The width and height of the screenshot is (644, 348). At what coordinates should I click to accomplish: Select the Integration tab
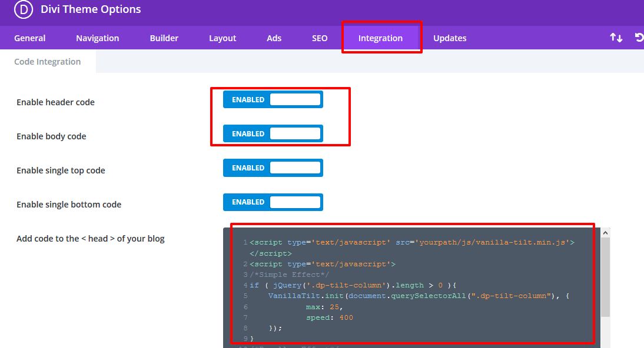[x=380, y=38]
